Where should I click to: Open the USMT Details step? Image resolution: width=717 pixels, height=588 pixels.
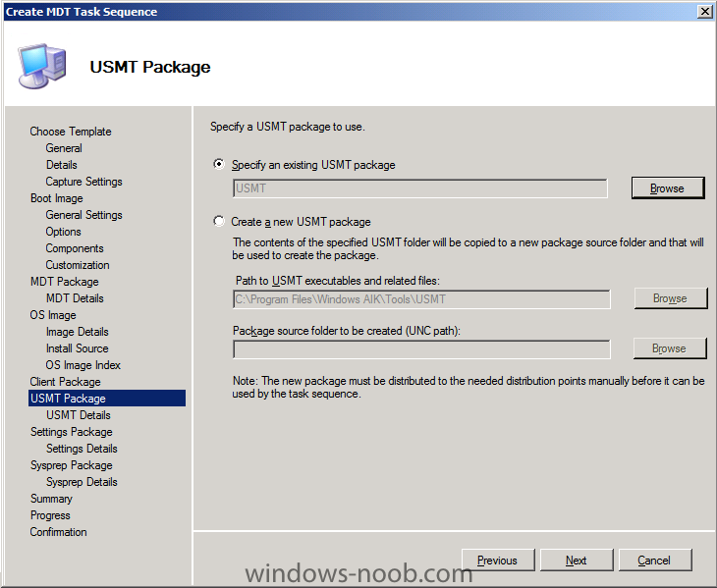79,415
